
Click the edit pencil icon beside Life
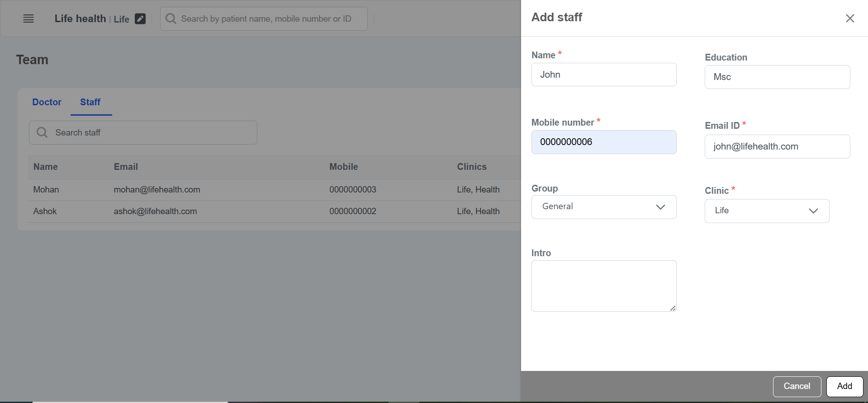pyautogui.click(x=140, y=19)
